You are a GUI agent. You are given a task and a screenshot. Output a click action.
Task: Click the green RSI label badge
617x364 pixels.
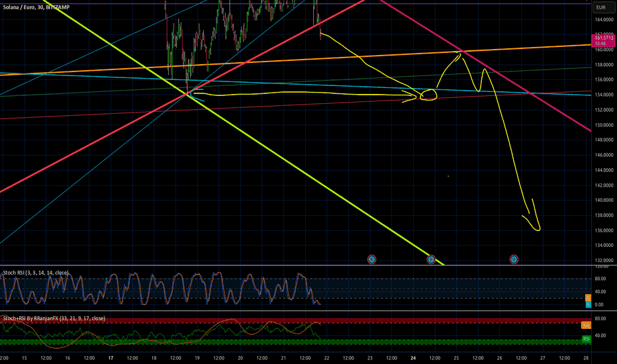point(587,339)
